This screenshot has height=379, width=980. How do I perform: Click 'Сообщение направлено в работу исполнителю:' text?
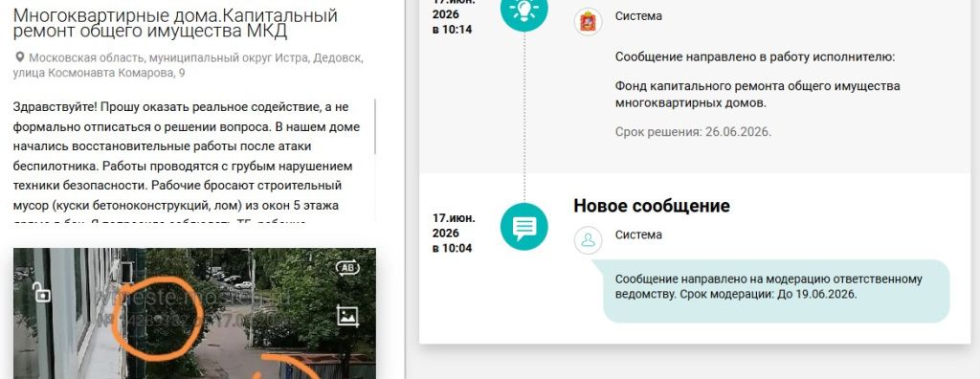[755, 57]
